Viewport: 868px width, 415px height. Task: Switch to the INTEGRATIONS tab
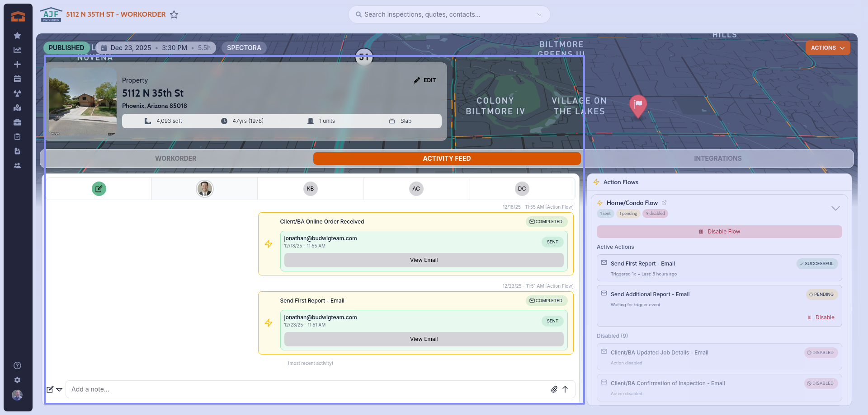tap(717, 159)
